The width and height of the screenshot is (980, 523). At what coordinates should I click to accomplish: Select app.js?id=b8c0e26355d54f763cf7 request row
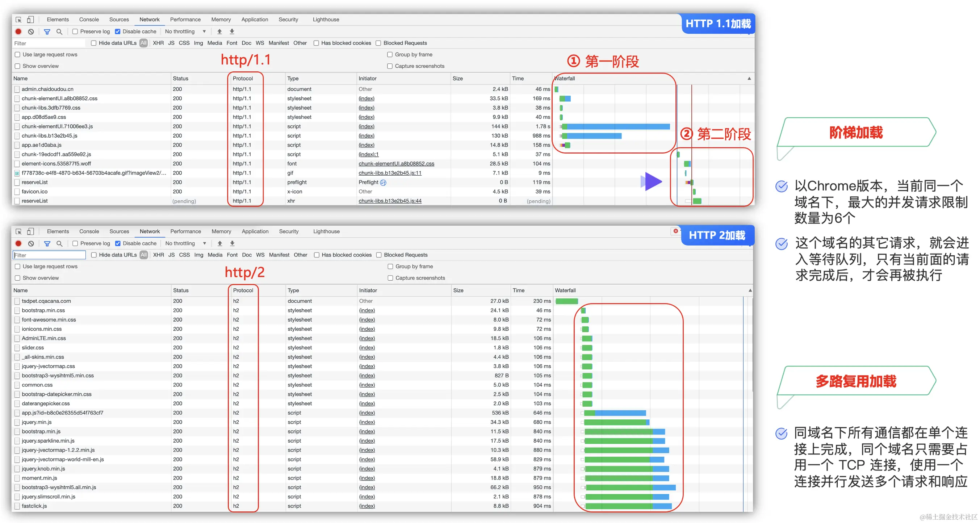click(x=382, y=413)
